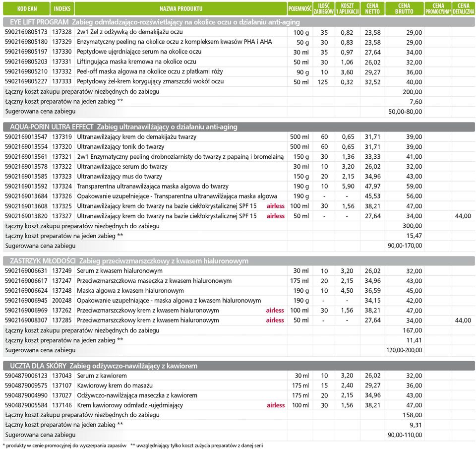This screenshot has width=476, height=449.
Task: Click 44,00 retail price in row 137285
Action: [463, 320]
